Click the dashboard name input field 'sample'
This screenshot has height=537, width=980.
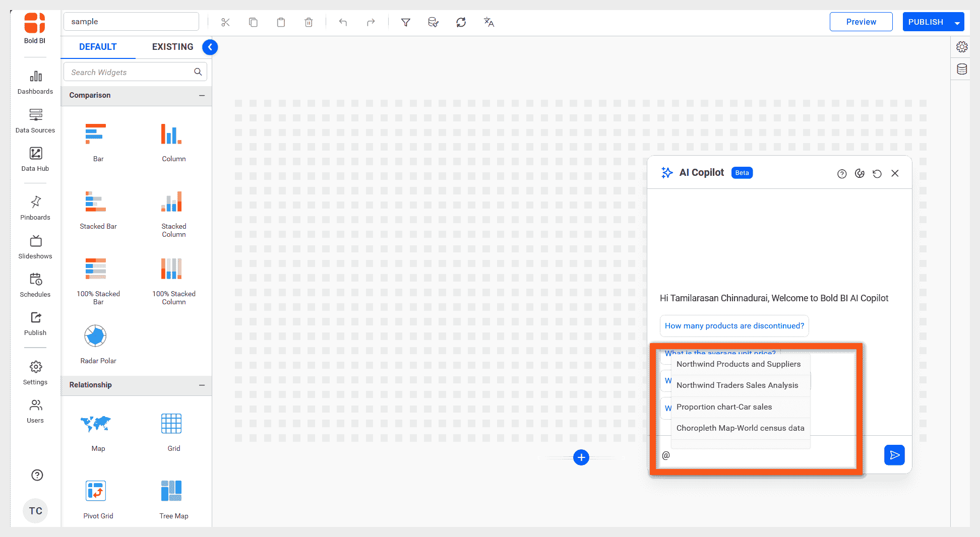[x=131, y=21]
